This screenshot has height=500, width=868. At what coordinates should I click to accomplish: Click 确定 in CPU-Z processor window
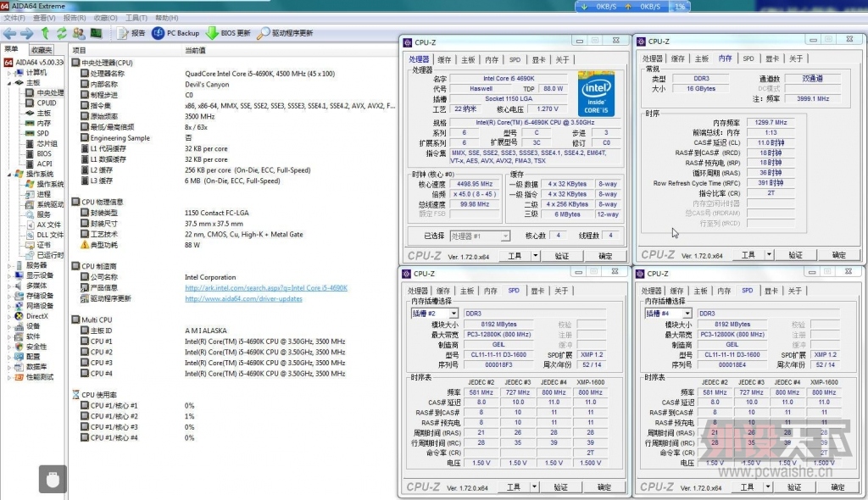tap(605, 256)
